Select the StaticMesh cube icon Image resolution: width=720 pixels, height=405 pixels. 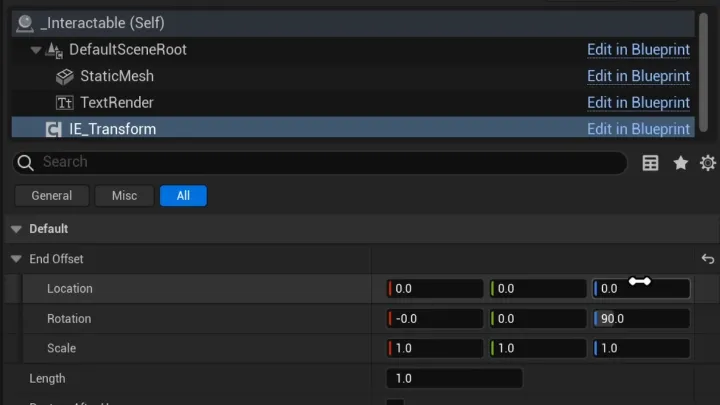pos(64,76)
